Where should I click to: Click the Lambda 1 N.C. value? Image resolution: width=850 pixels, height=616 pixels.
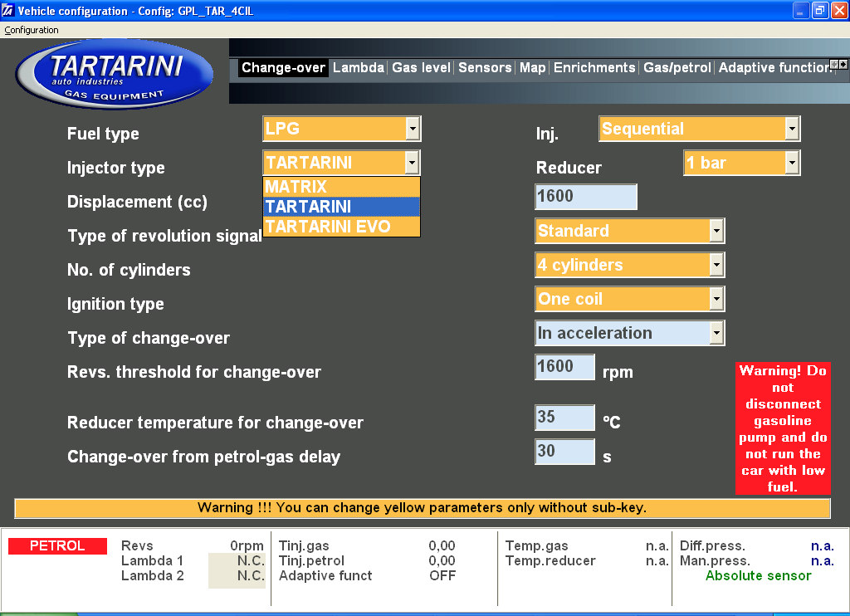(251, 560)
